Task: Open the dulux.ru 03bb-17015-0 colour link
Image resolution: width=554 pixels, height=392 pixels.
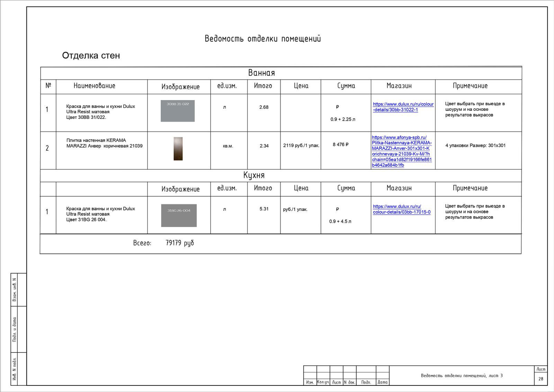Action: [402, 209]
